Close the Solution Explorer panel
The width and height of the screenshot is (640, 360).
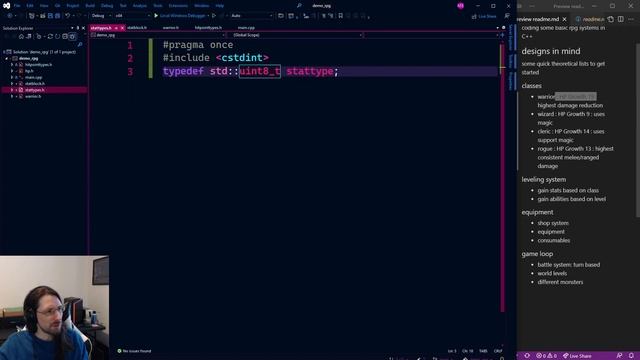click(x=83, y=28)
